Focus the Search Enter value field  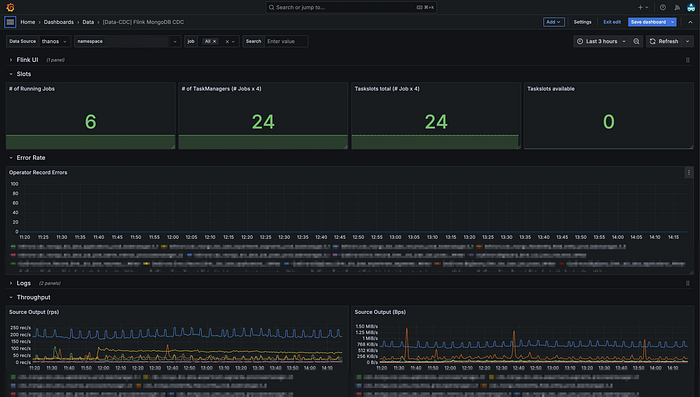coord(286,41)
